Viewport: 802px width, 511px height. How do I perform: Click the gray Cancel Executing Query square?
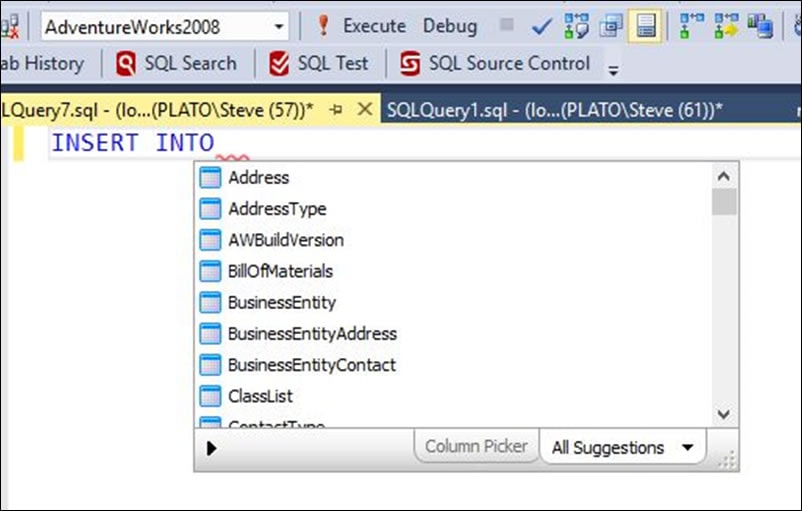(506, 24)
